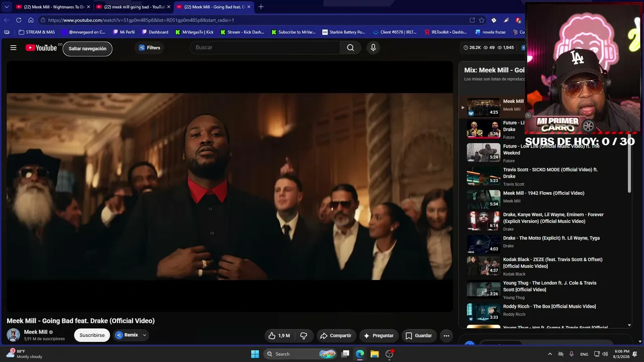The width and height of the screenshot is (644, 362).
Task: Click the search magnifier button
Action: 350,48
